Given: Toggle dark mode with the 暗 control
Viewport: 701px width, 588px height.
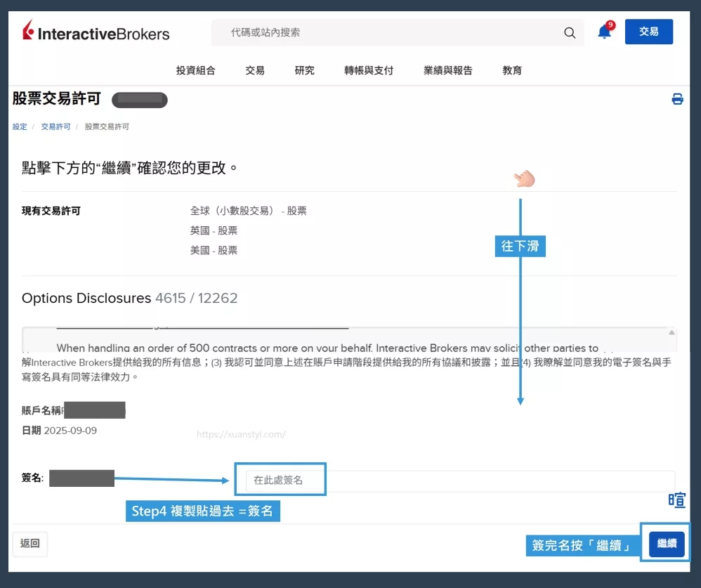Looking at the screenshot, I should [676, 500].
